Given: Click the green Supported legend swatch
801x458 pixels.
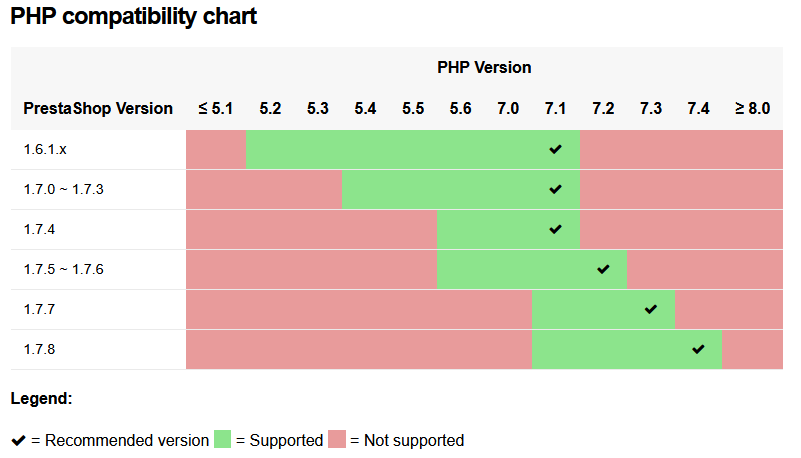Looking at the screenshot, I should (x=222, y=439).
